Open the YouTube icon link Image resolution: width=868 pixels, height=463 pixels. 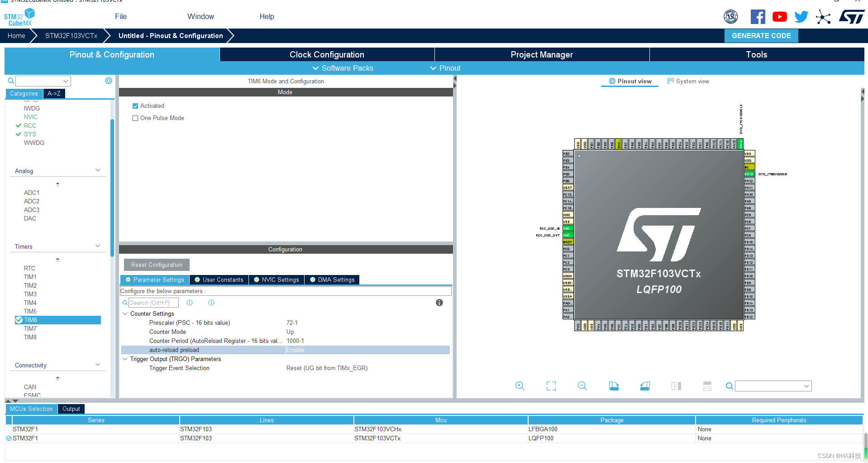[x=779, y=17]
